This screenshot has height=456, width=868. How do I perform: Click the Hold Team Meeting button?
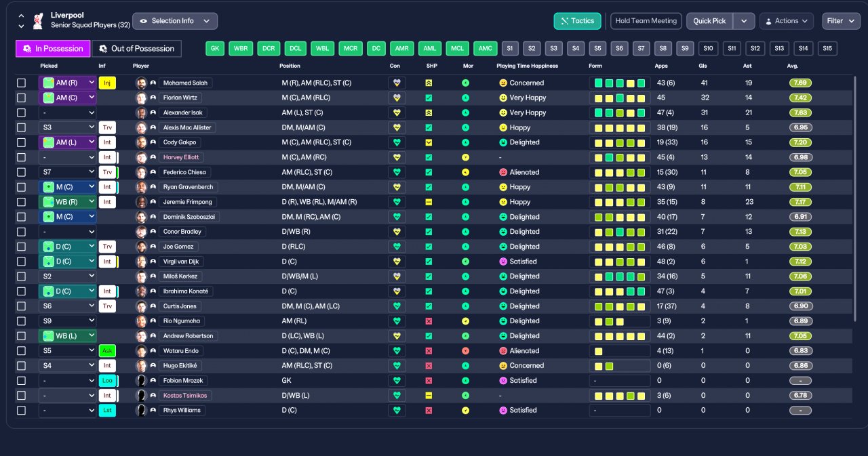coord(646,21)
